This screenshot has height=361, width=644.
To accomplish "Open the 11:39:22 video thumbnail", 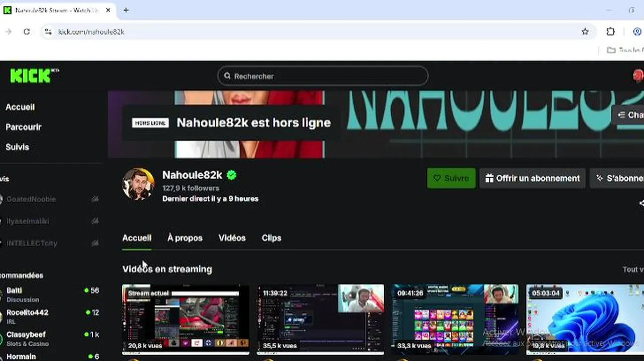I will click(x=320, y=319).
